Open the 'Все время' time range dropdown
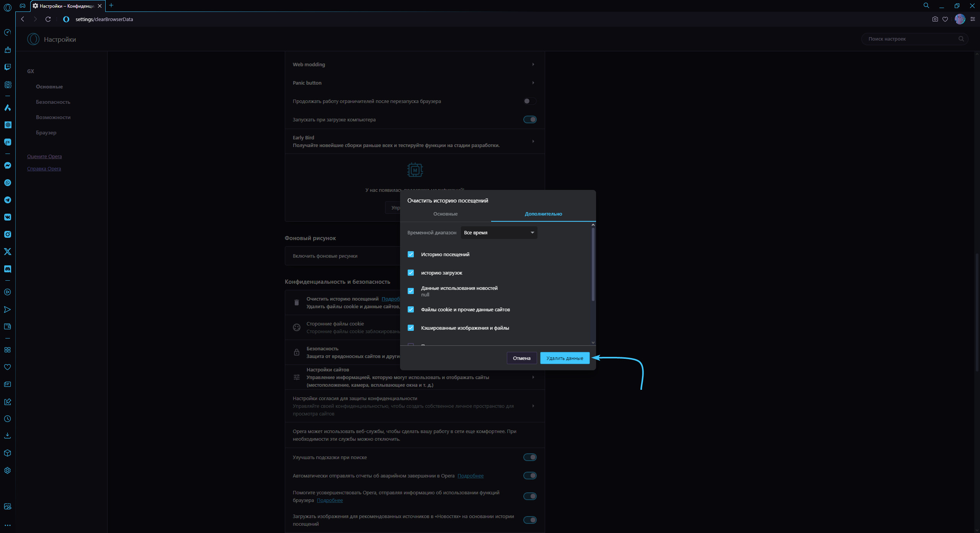The image size is (980, 533). click(499, 232)
